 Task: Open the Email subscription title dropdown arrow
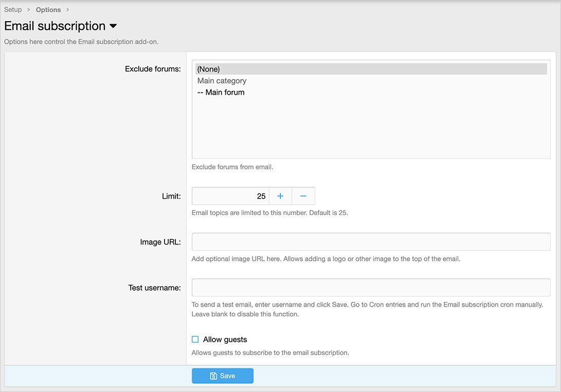(113, 26)
